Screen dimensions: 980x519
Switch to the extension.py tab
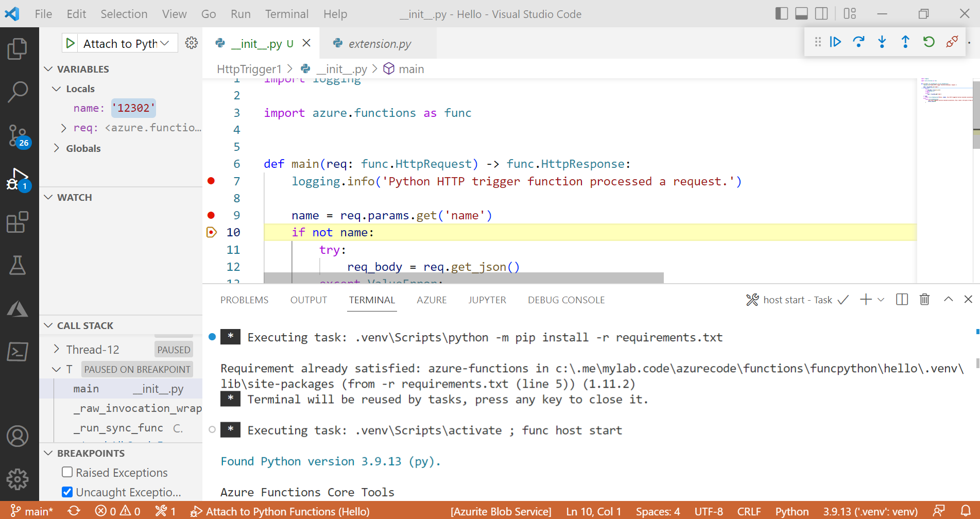[379, 44]
